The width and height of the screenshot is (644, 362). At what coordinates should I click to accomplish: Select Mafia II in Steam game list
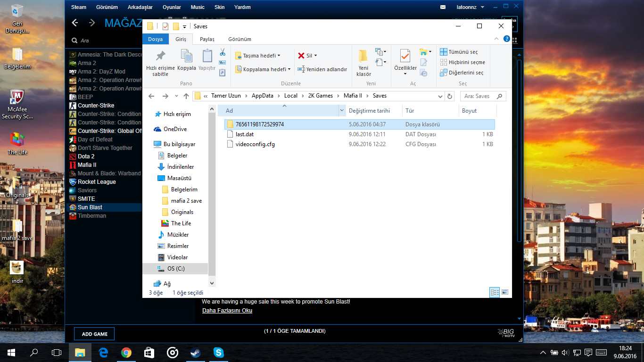(87, 165)
